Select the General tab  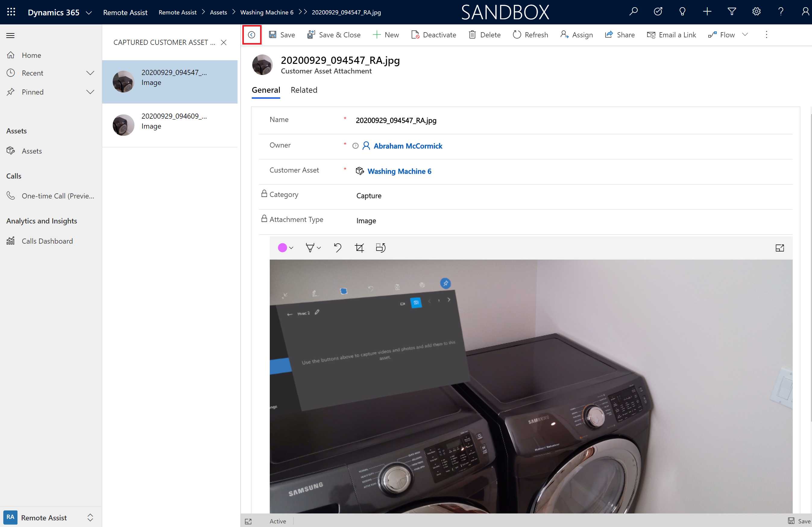coord(265,90)
